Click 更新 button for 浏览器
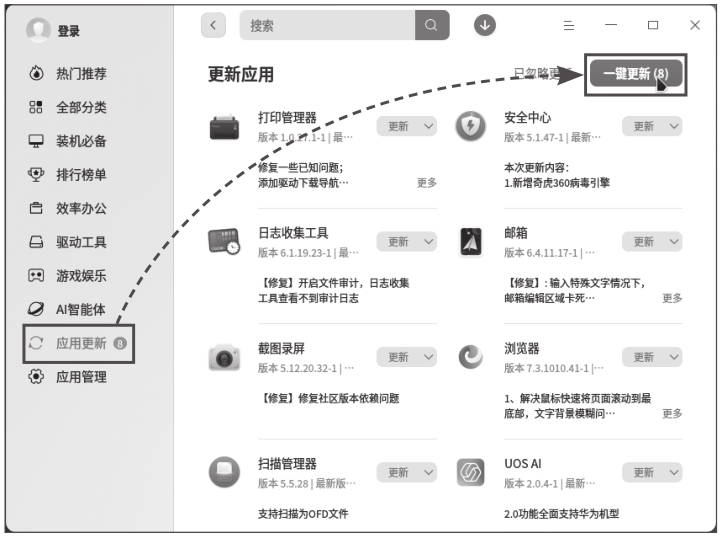Viewport: 723px width, 539px height. click(x=643, y=357)
